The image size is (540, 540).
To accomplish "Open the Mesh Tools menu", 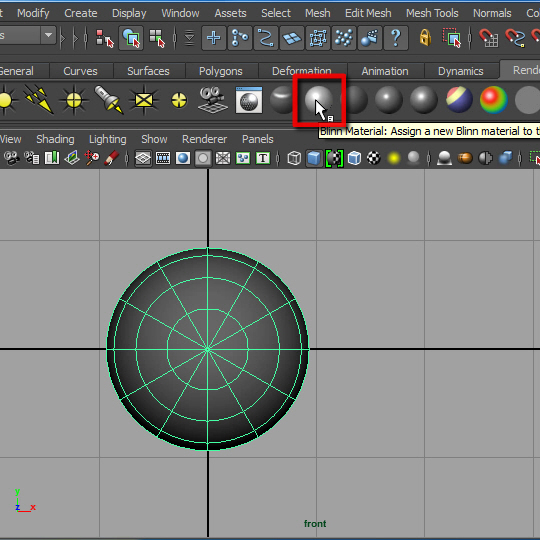I will point(432,13).
